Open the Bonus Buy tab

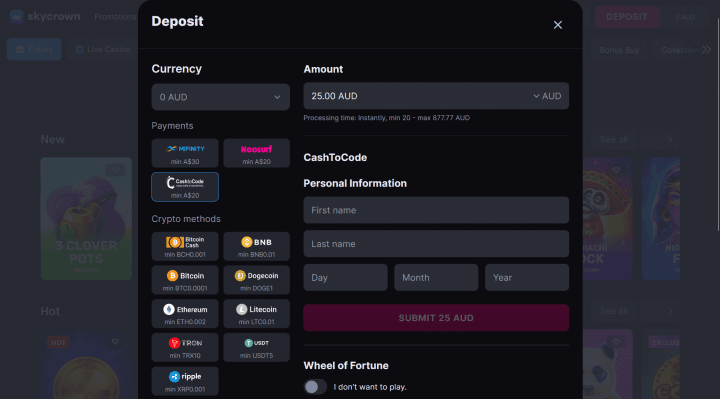point(619,50)
